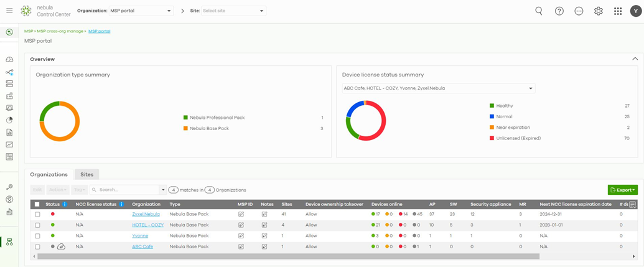
Task: Click the cloud icon in ABC Cafe row
Action: pyautogui.click(x=61, y=246)
